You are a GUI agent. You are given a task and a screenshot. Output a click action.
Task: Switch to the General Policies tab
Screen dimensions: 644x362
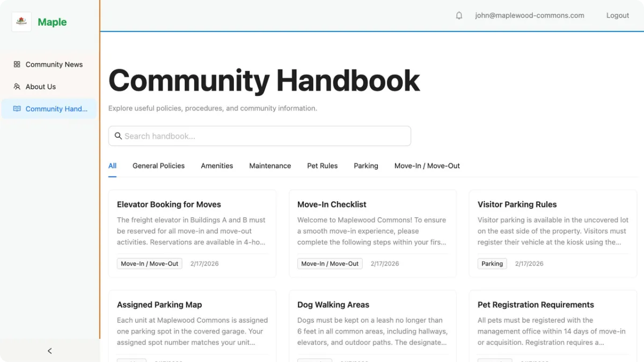pyautogui.click(x=158, y=166)
